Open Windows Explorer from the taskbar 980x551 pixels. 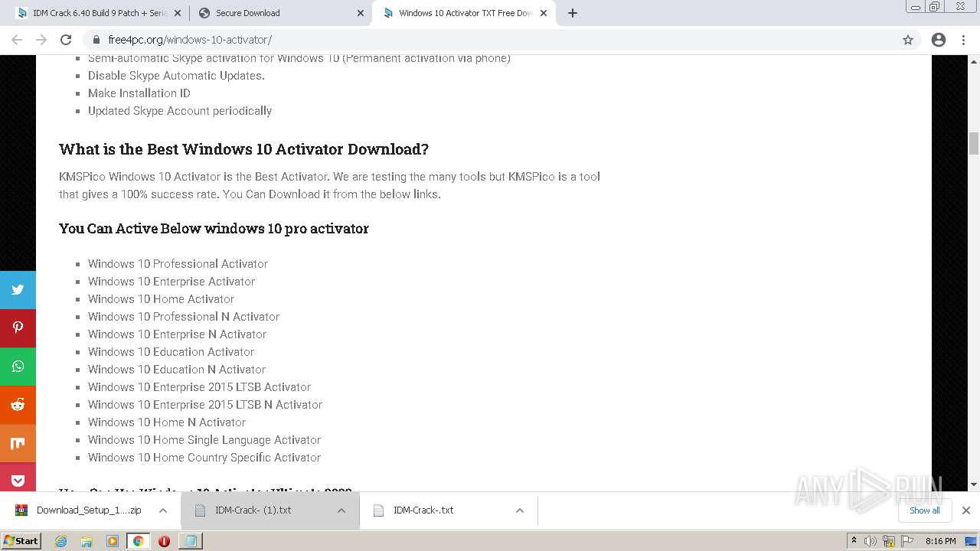pos(87,541)
